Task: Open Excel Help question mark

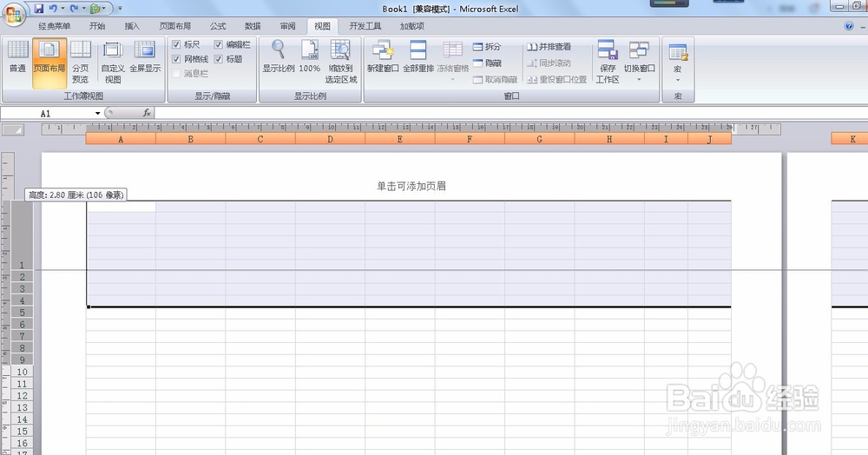Action: click(x=849, y=26)
